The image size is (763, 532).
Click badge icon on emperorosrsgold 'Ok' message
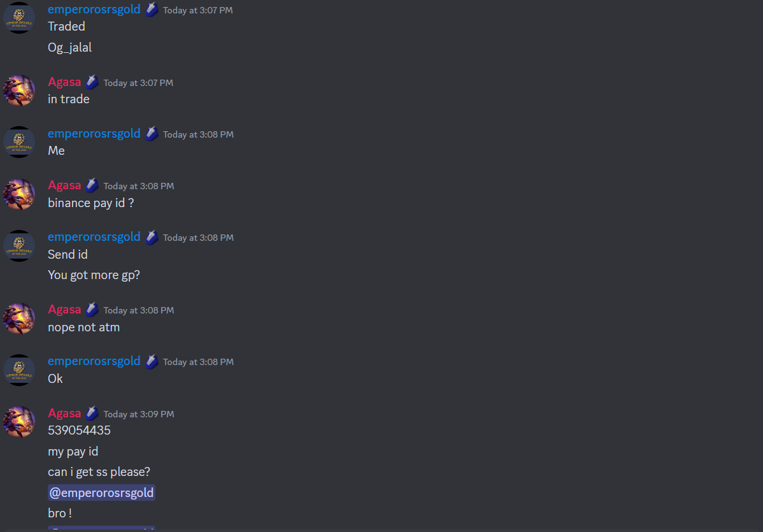(x=152, y=361)
